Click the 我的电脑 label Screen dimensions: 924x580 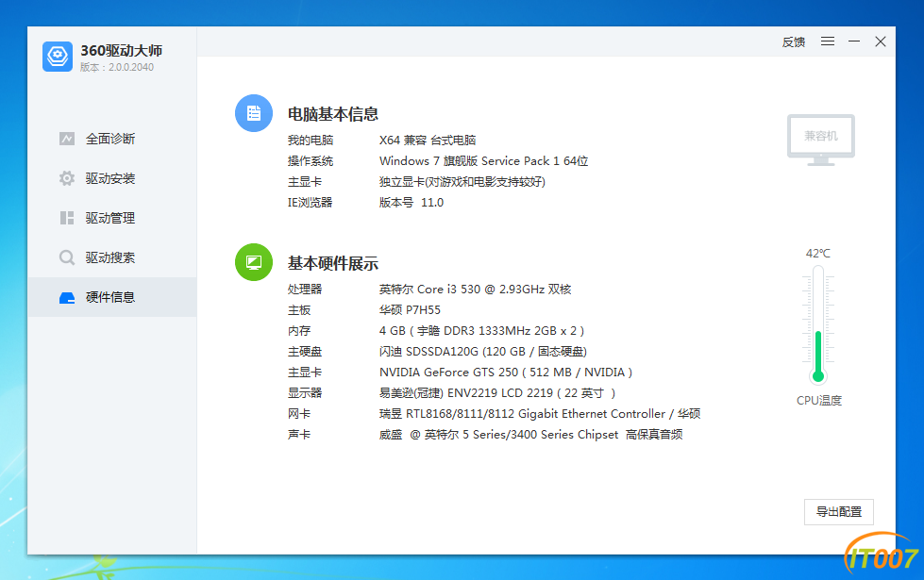pos(310,141)
